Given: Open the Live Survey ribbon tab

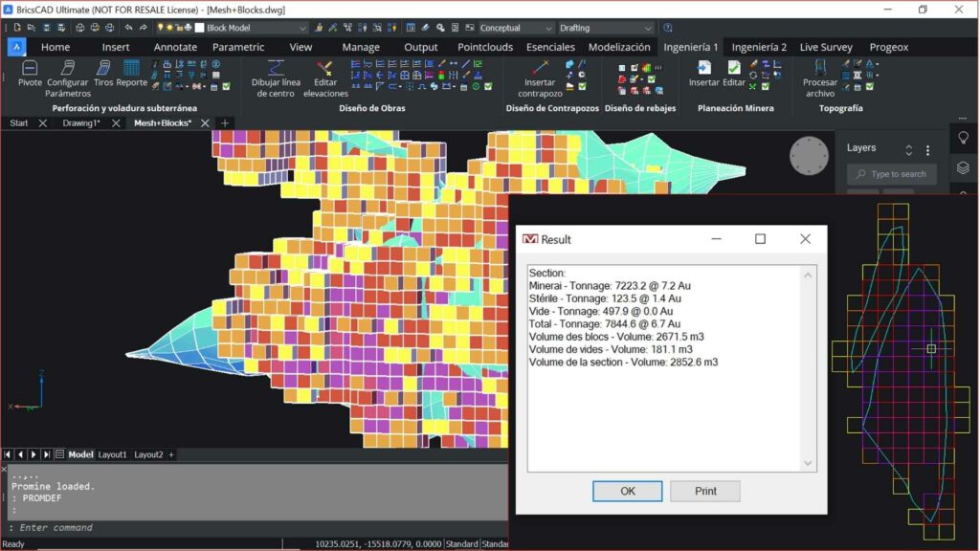Looking at the screenshot, I should [x=826, y=47].
